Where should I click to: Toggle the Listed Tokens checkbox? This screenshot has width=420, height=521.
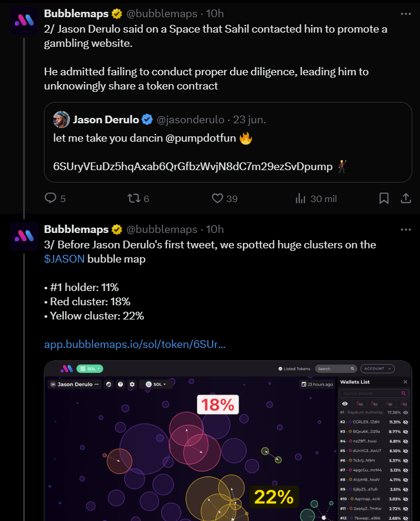click(280, 369)
